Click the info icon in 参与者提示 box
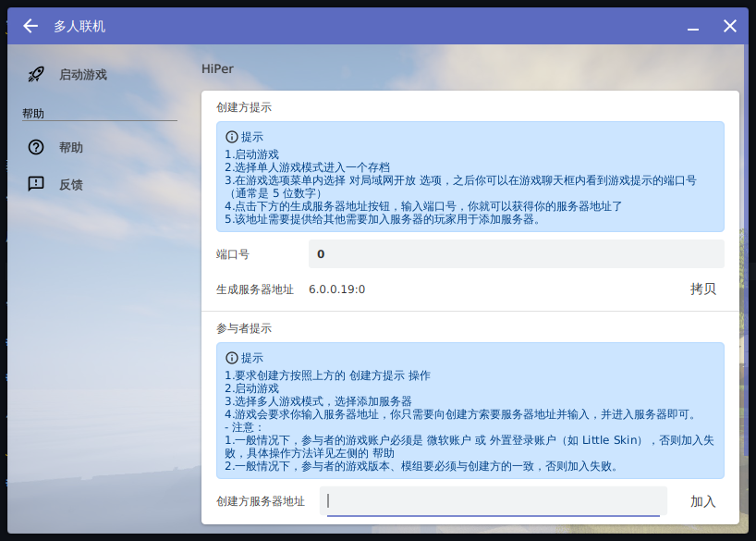 coord(232,358)
